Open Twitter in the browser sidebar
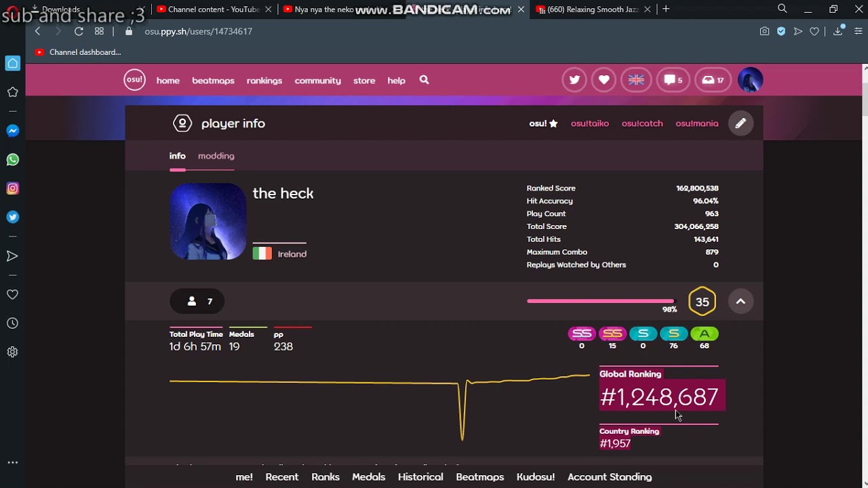 point(13,217)
